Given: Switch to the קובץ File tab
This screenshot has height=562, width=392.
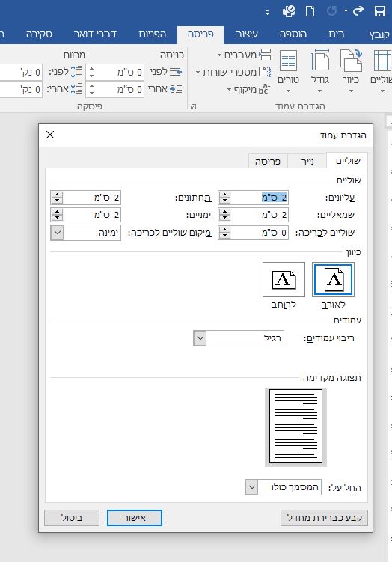Looking at the screenshot, I should pyautogui.click(x=379, y=34).
